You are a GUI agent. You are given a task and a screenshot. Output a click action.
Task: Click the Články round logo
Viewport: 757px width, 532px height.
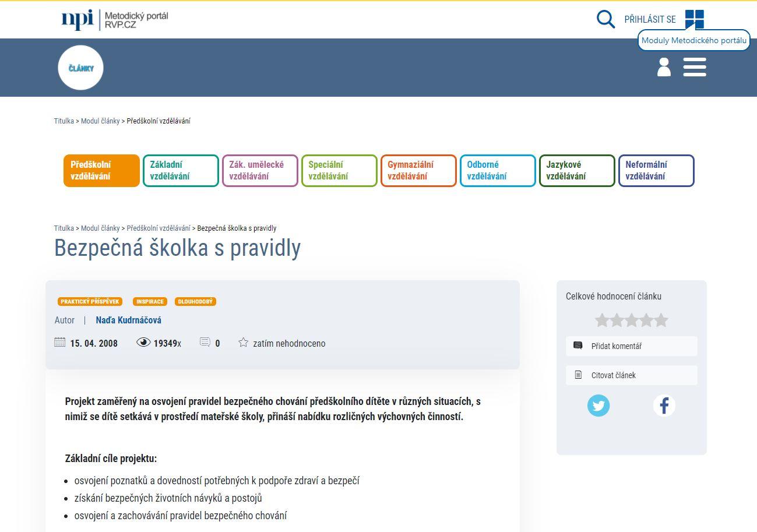click(x=80, y=68)
